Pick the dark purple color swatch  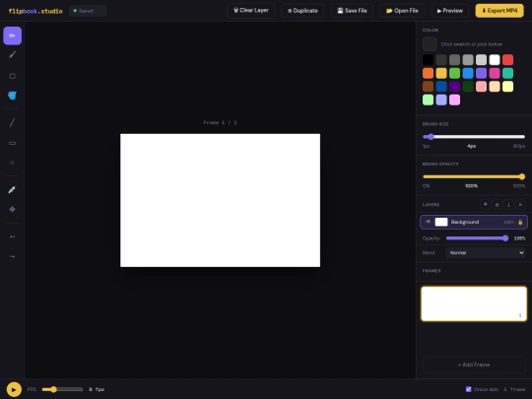454,87
